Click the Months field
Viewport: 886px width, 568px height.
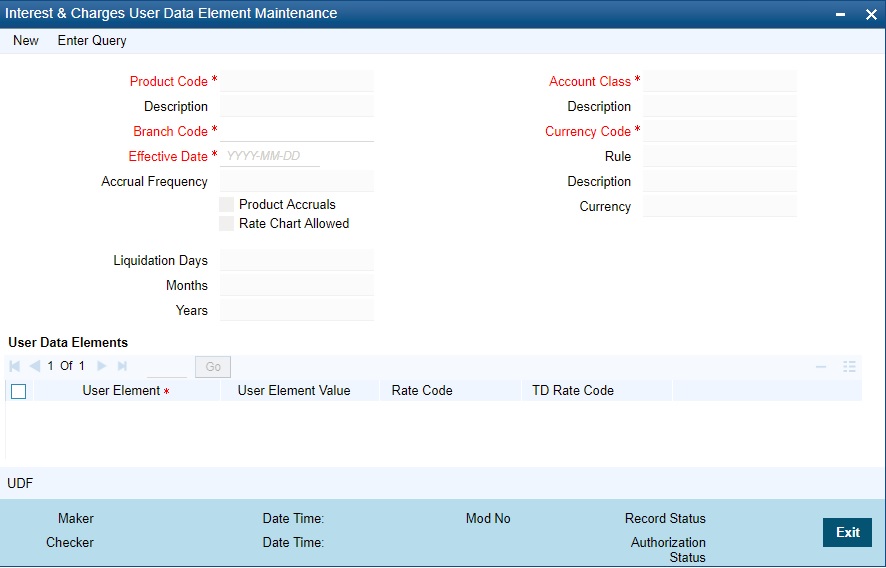tap(297, 285)
